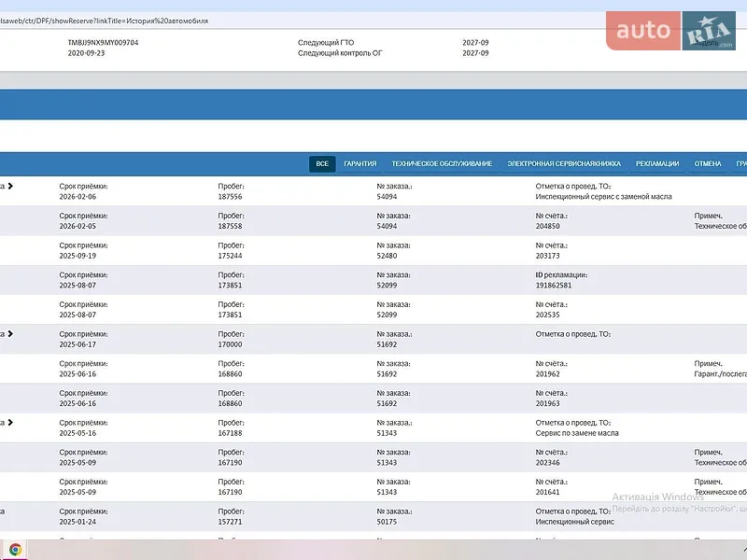Click invoice number 202535
This screenshot has width=747, height=560.
pos(547,315)
